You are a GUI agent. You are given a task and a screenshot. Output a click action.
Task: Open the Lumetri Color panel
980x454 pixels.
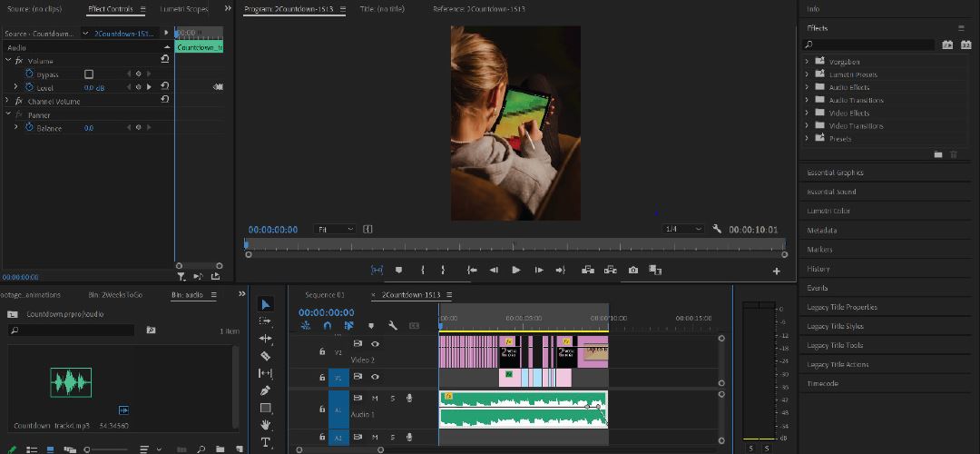coord(828,211)
